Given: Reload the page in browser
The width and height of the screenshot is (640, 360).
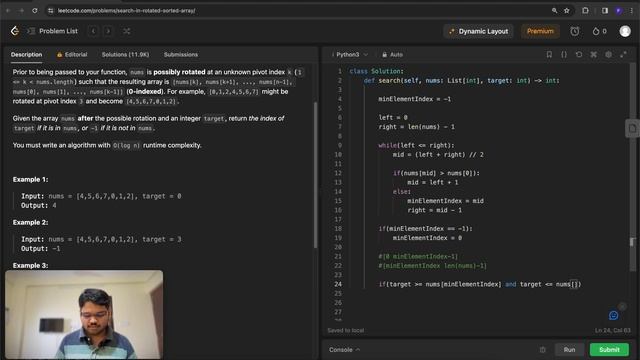Looking at the screenshot, I should [35, 11].
